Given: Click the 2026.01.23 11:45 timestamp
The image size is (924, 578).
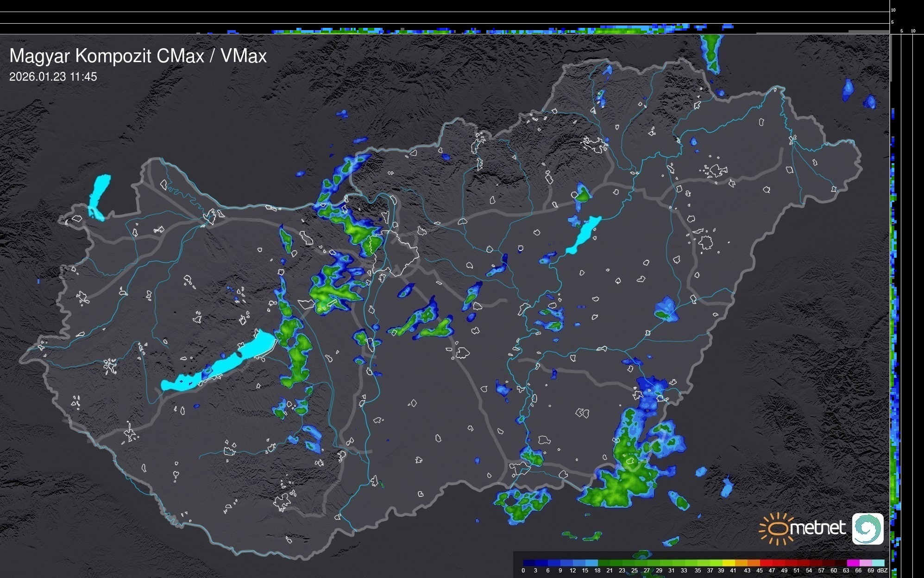Looking at the screenshot, I should [x=53, y=77].
